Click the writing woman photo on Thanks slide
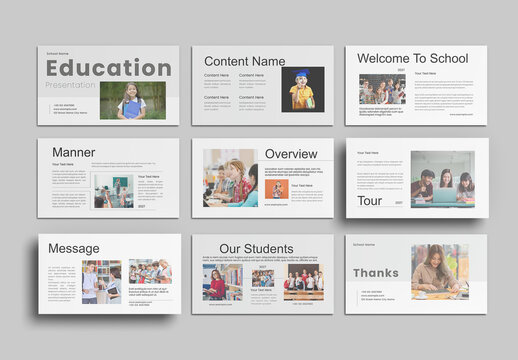Viewport: 518px width, 360px height. 440,272
